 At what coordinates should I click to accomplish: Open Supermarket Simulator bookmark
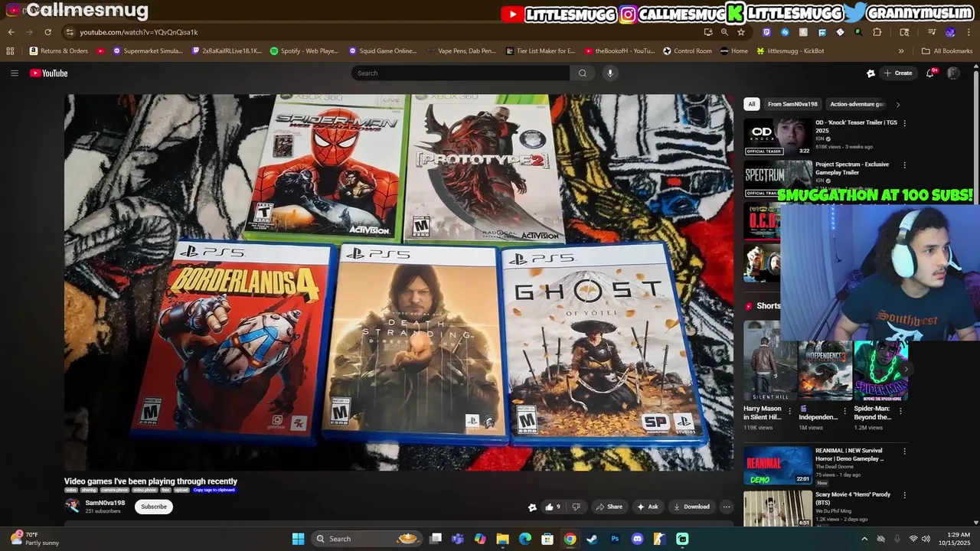click(x=148, y=51)
